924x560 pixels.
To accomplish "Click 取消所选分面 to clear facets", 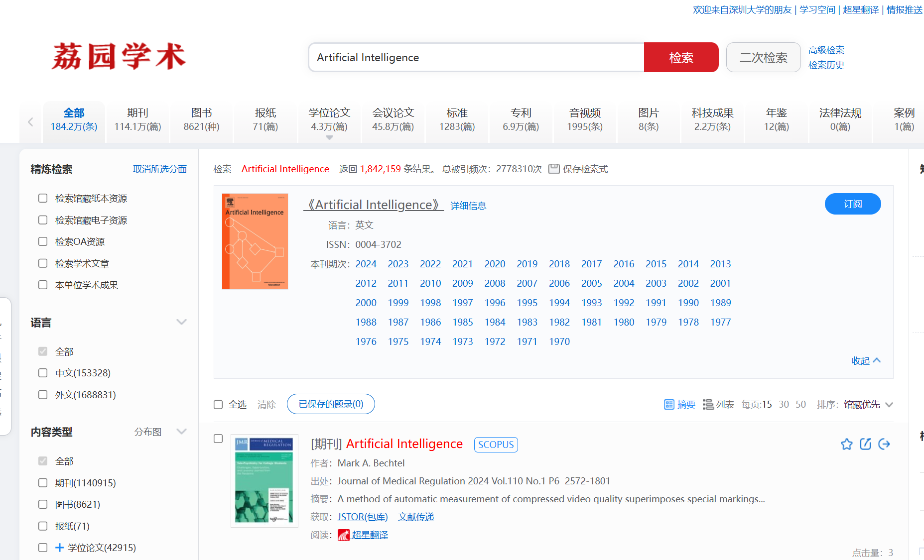I will 160,169.
